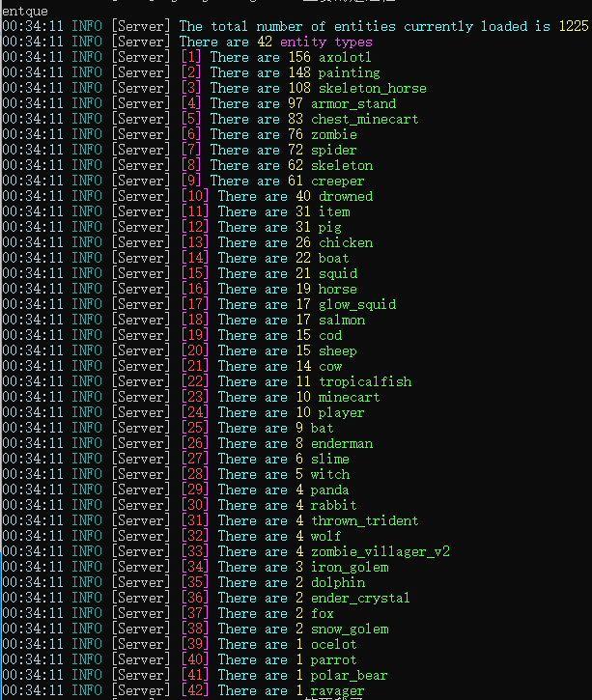The height and width of the screenshot is (700, 592).
Task: Click the armor_stand log line
Action: [199, 104]
